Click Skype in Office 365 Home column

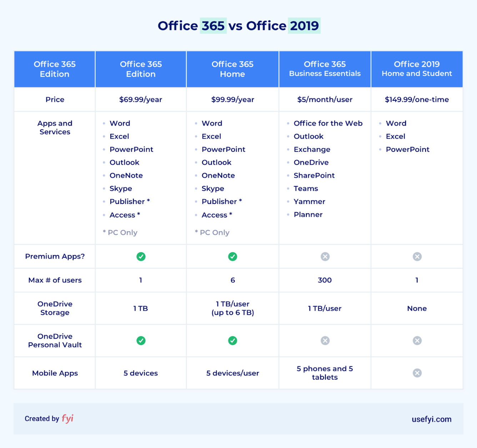point(213,189)
